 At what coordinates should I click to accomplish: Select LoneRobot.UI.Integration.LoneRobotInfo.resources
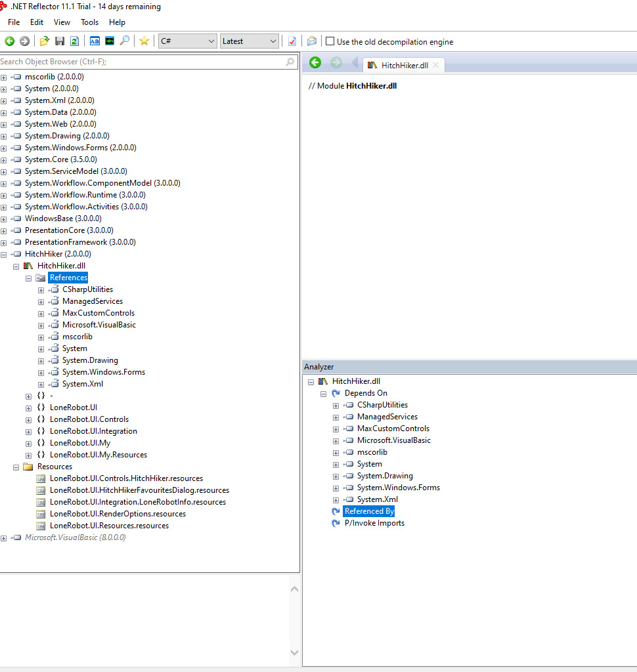138,502
